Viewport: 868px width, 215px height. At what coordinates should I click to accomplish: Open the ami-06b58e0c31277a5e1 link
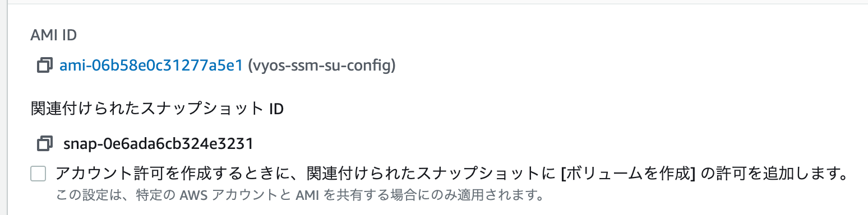point(151,66)
